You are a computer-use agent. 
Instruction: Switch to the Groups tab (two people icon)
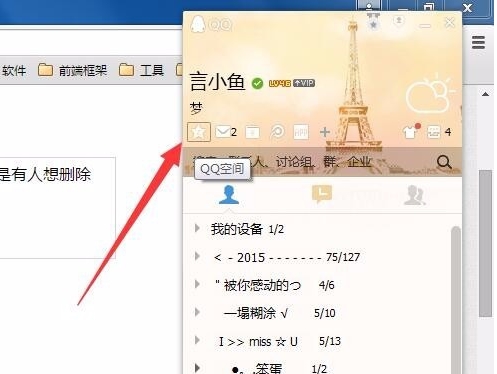click(415, 195)
